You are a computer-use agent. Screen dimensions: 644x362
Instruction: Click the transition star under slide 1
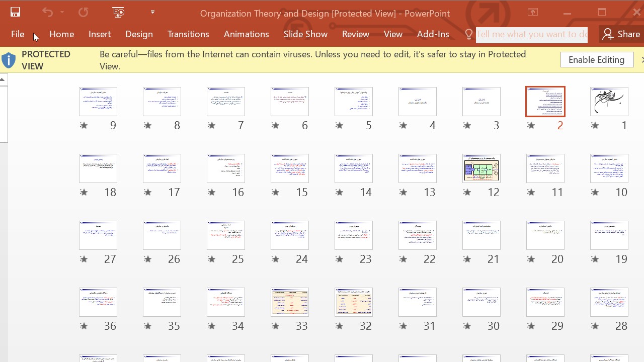(x=595, y=126)
